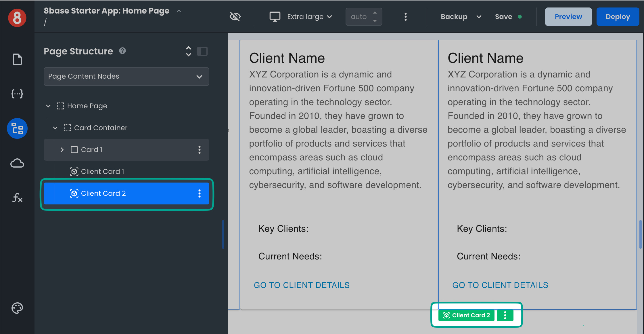Open the State curly-braces panel
The image size is (644, 334).
point(17,94)
